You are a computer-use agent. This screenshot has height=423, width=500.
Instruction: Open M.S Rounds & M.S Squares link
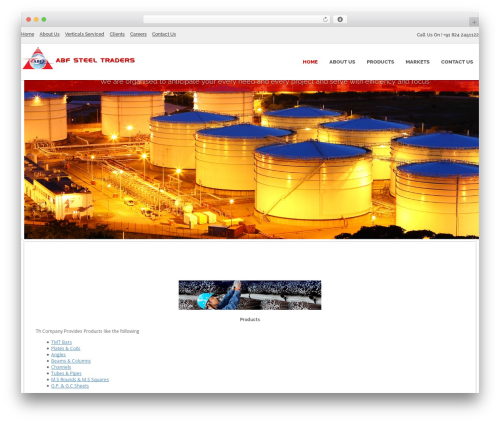pyautogui.click(x=80, y=380)
